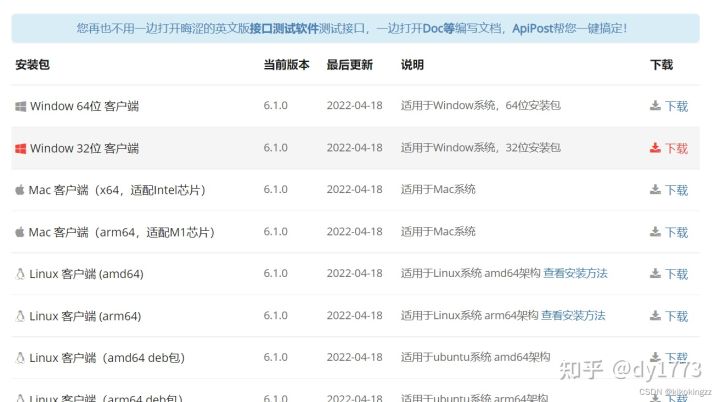Click ApiPost bold text in top banner

point(533,28)
